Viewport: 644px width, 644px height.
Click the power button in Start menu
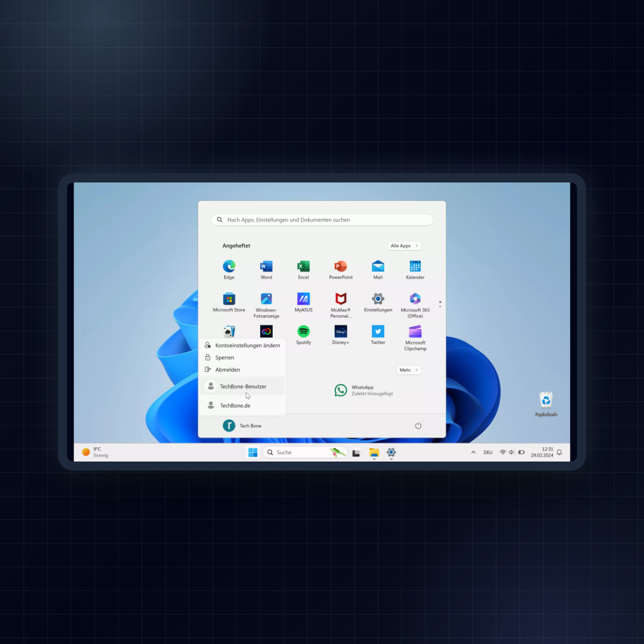coord(418,426)
